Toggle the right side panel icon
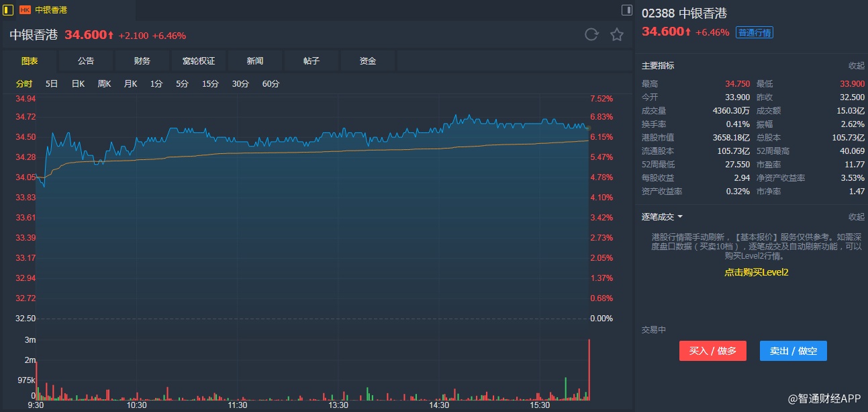868x412 pixels. (x=627, y=10)
